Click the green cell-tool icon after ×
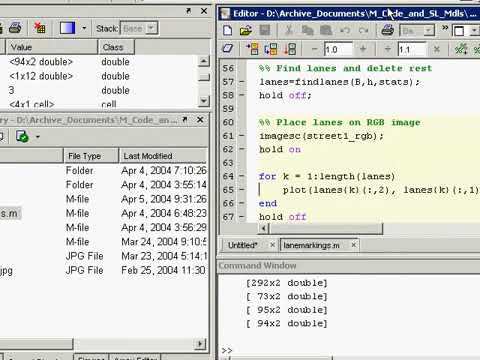 (461, 49)
